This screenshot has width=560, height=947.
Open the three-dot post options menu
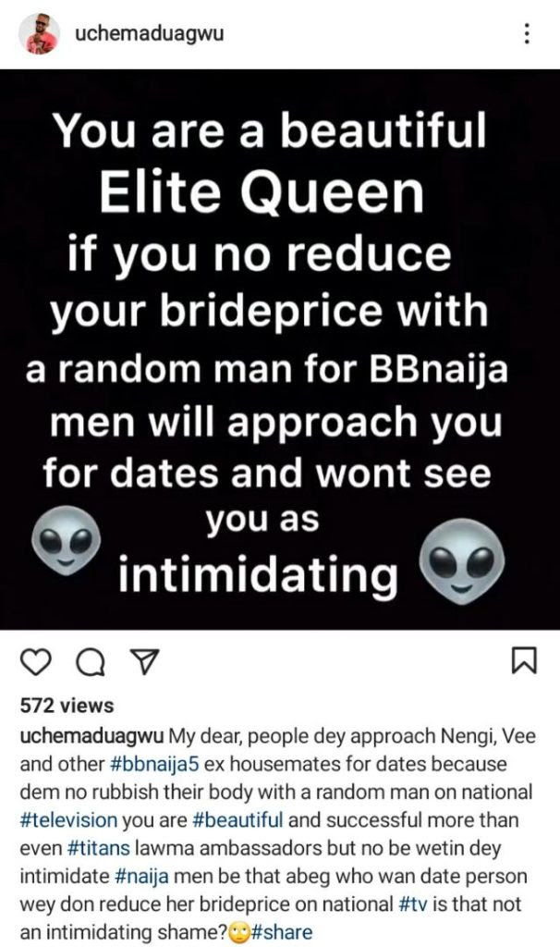[x=526, y=34]
